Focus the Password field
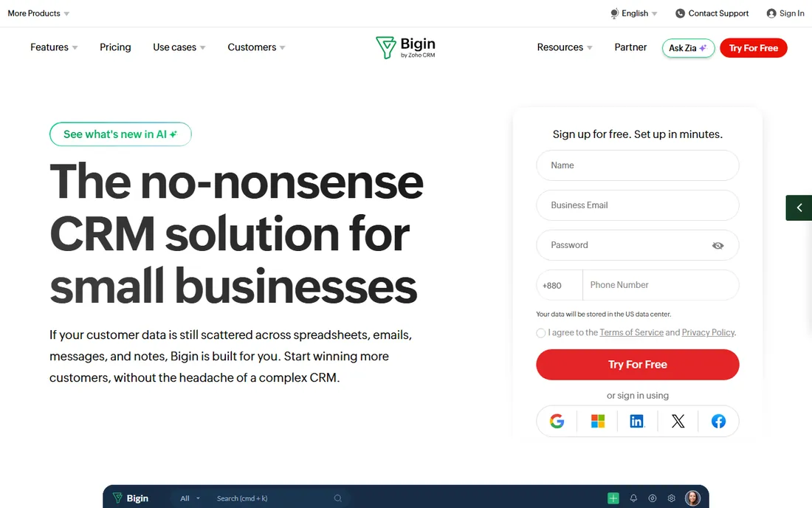The height and width of the screenshot is (508, 812). click(x=638, y=245)
